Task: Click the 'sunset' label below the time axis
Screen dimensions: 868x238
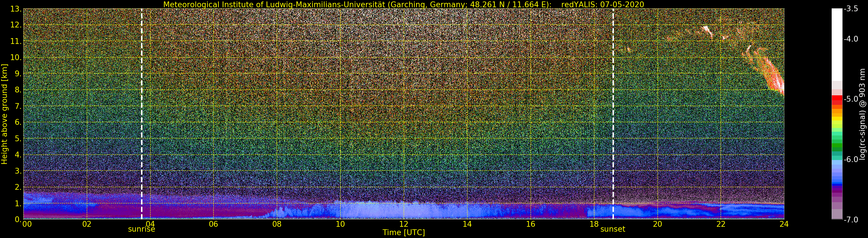Action: [x=613, y=229]
